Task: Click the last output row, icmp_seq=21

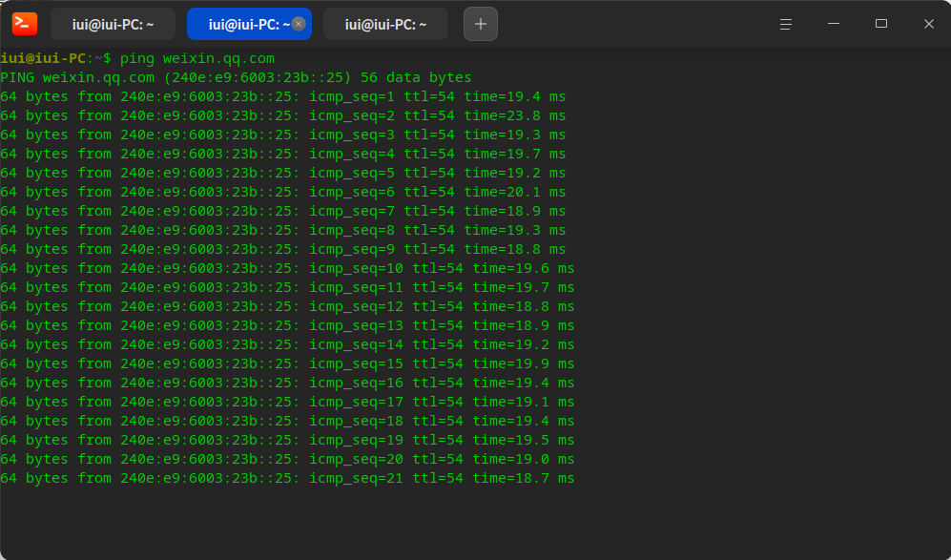Action: 287,478
